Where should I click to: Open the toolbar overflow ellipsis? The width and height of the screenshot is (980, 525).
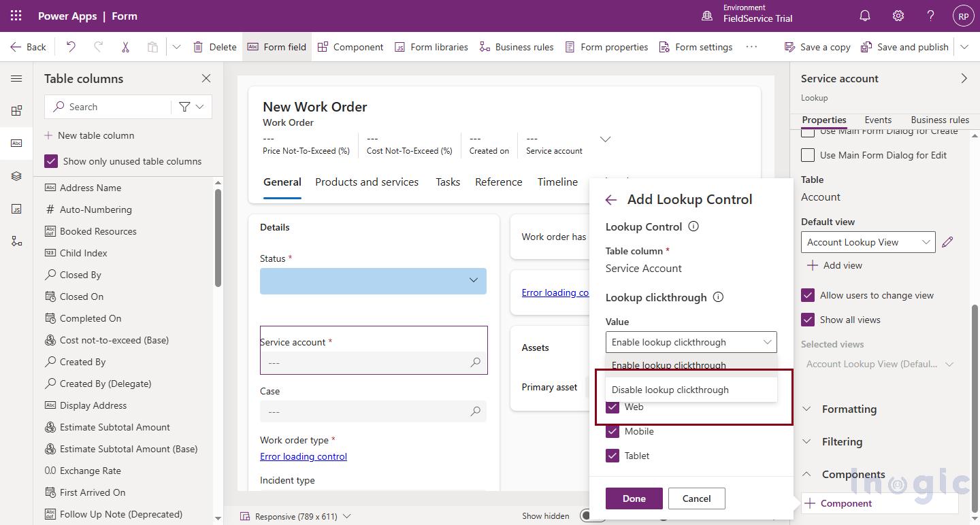point(751,47)
